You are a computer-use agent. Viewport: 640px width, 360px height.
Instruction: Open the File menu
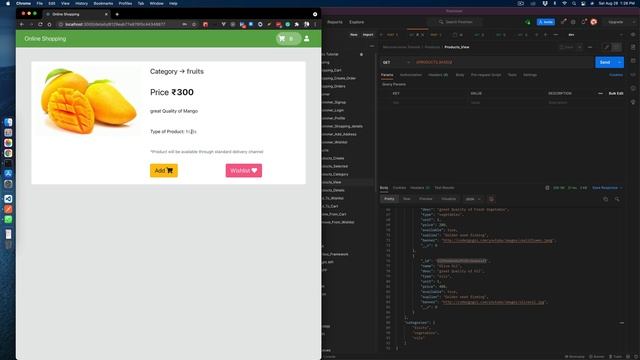pos(40,3)
